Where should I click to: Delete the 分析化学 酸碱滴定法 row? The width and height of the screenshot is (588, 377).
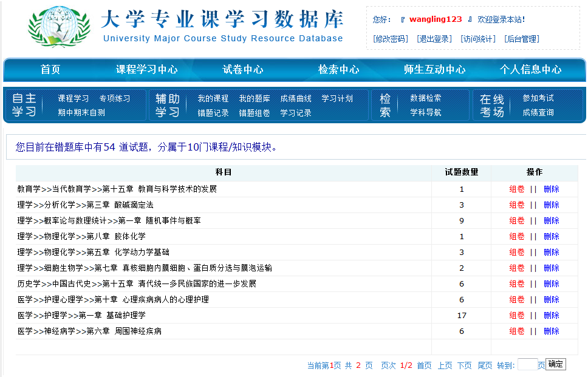552,205
